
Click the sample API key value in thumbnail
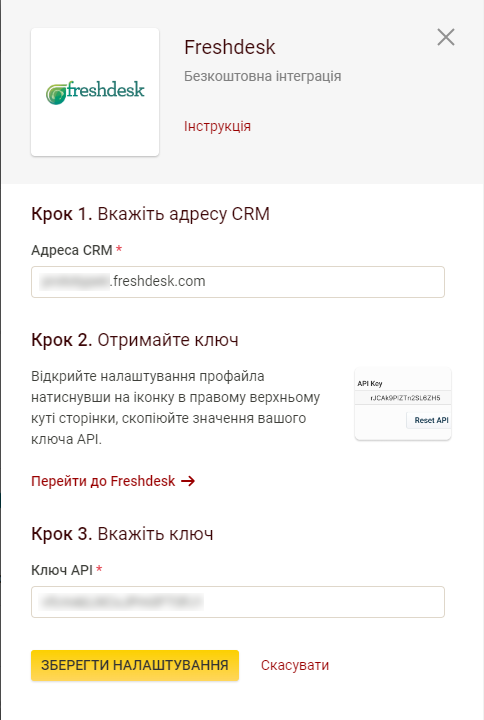point(405,398)
